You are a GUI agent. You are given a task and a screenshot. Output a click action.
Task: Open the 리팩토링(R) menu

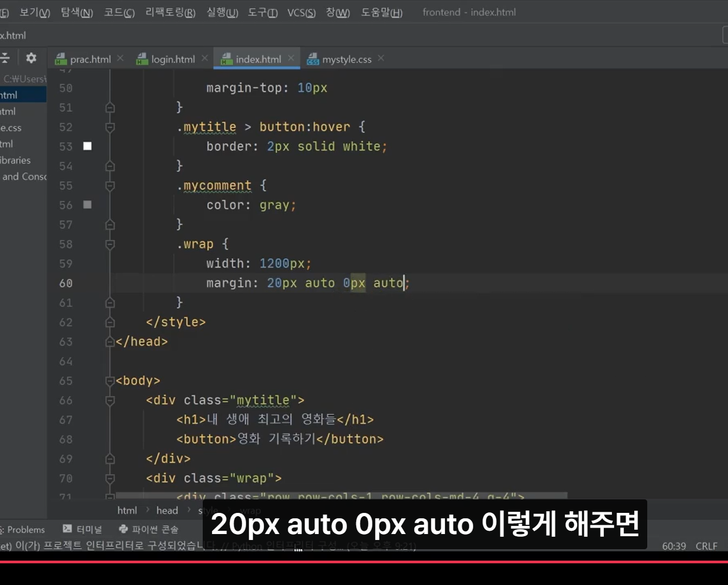coord(170,12)
